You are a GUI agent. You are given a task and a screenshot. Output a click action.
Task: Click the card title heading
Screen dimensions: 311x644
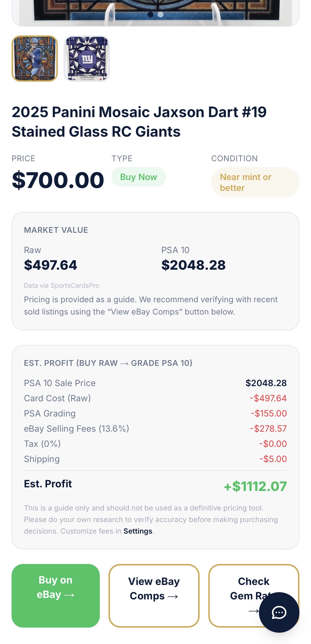pyautogui.click(x=139, y=121)
